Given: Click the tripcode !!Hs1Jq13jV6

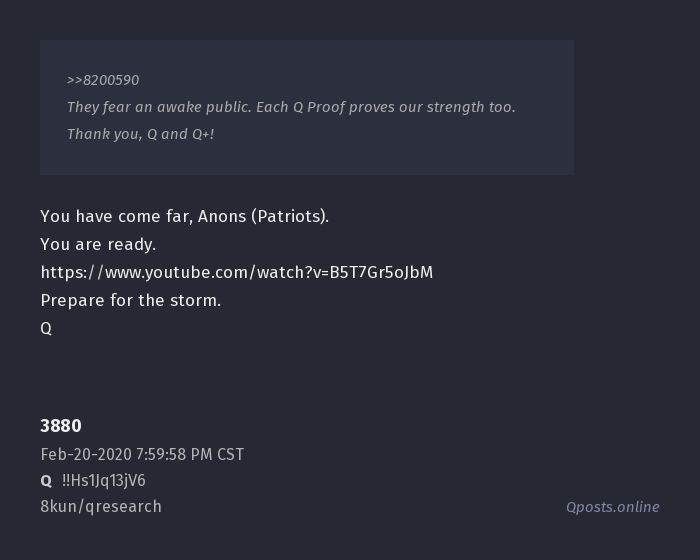Looking at the screenshot, I should (x=104, y=481).
